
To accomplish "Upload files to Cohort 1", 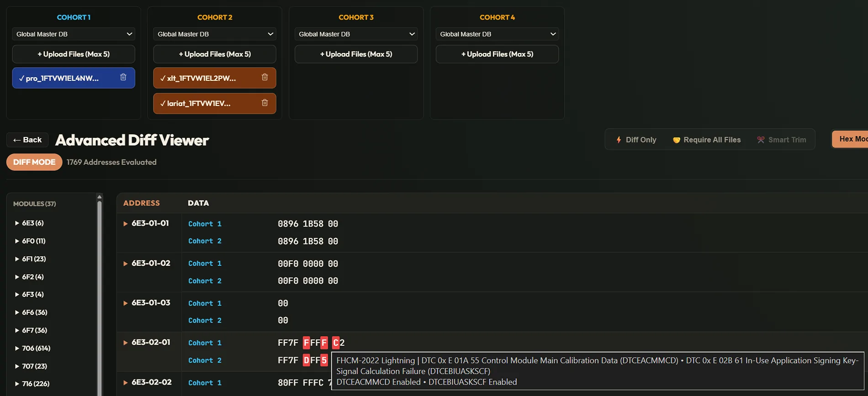I will 74,54.
